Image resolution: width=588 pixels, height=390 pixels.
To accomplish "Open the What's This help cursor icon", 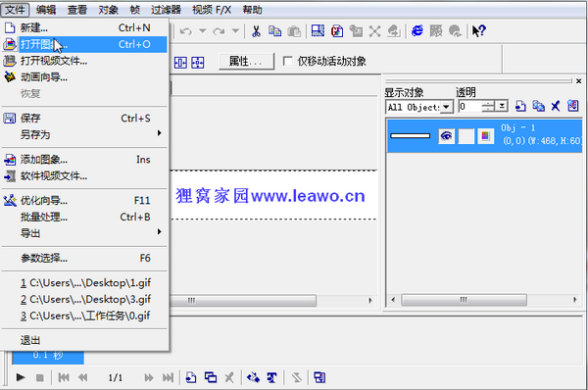I will [x=479, y=30].
